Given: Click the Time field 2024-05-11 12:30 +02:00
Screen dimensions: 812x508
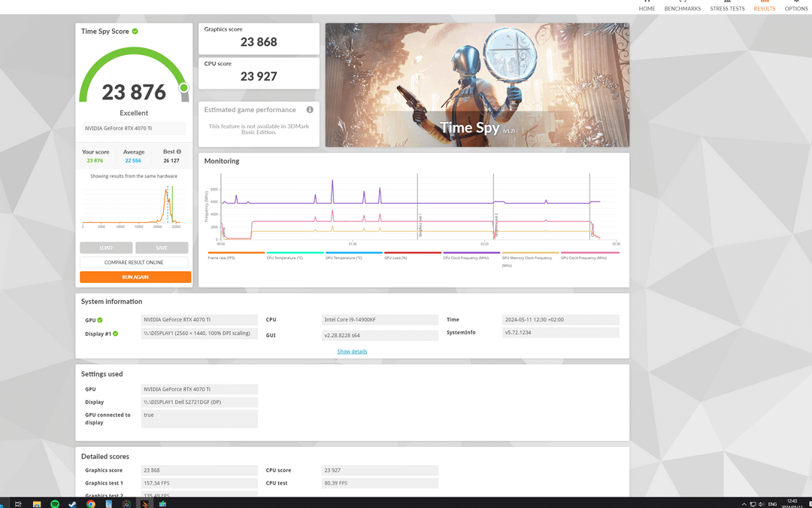Looking at the screenshot, I should point(561,320).
